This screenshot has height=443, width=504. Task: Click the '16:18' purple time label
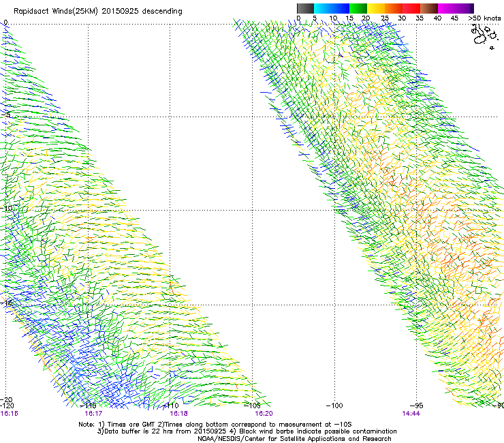(178, 414)
